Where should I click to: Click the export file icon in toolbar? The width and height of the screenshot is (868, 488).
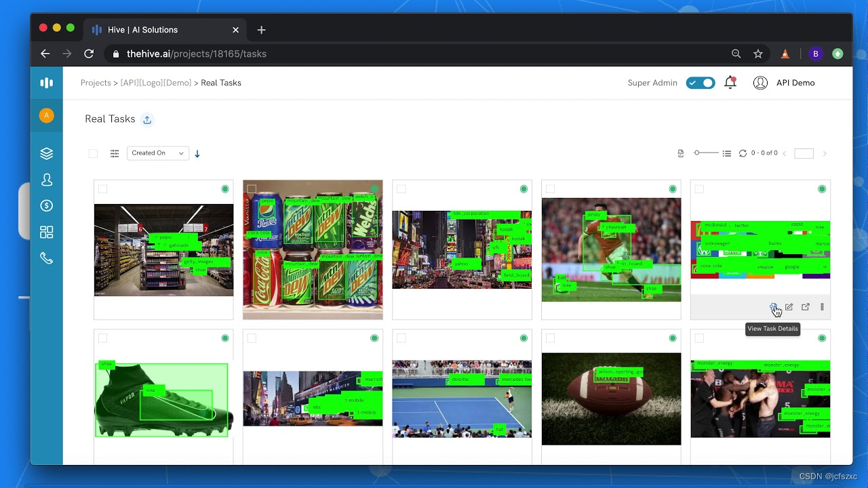[681, 154]
